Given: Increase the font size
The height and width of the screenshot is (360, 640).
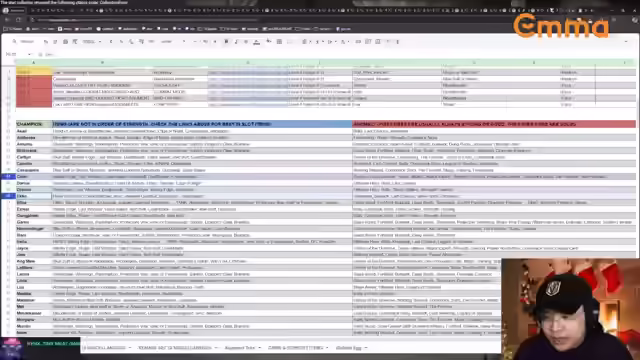Looking at the screenshot, I should [x=215, y=42].
